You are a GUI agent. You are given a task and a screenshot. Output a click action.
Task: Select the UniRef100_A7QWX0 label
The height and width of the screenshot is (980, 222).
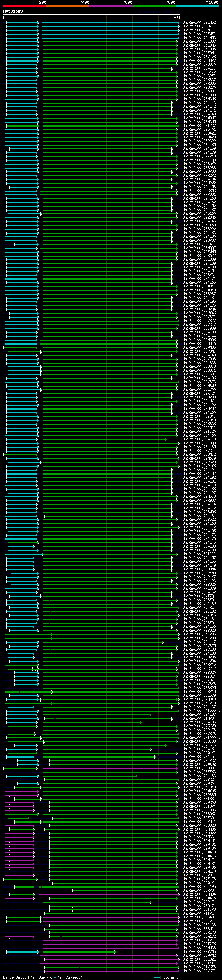pyautogui.click(x=199, y=699)
